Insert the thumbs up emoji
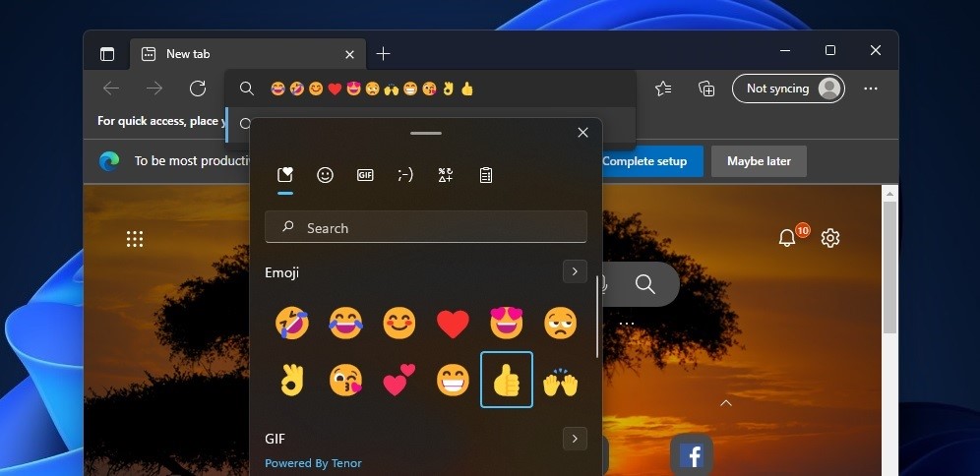 [507, 380]
